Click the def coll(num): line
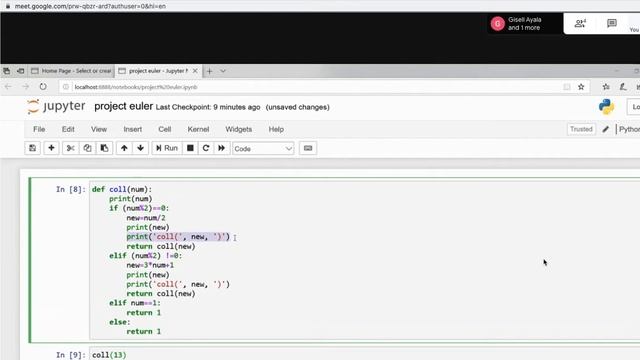The height and width of the screenshot is (360, 640). click(122, 189)
